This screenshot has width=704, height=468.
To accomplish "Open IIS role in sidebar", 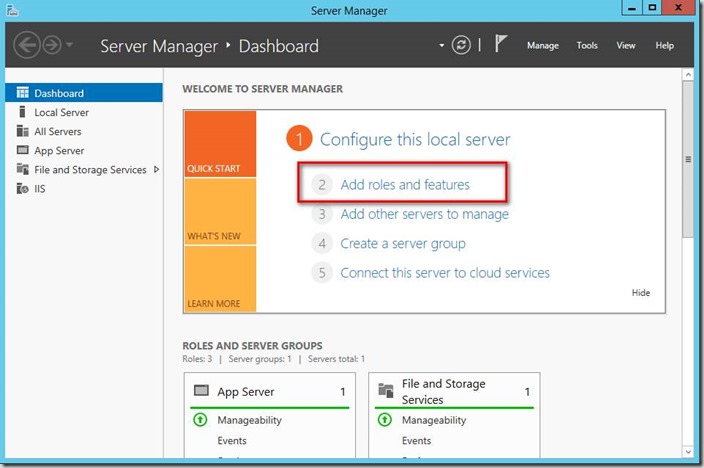I will (41, 188).
